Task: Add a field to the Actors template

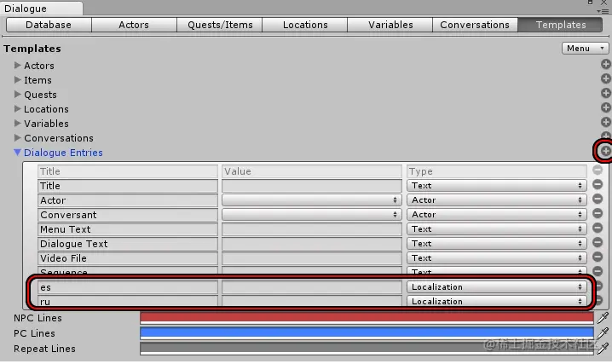Action: click(x=605, y=65)
